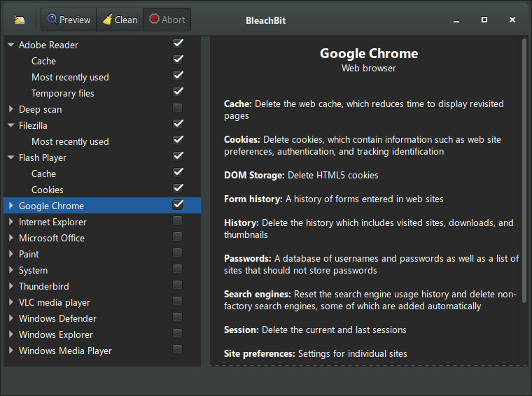
Task: Click the Abort button
Action: pos(167,20)
